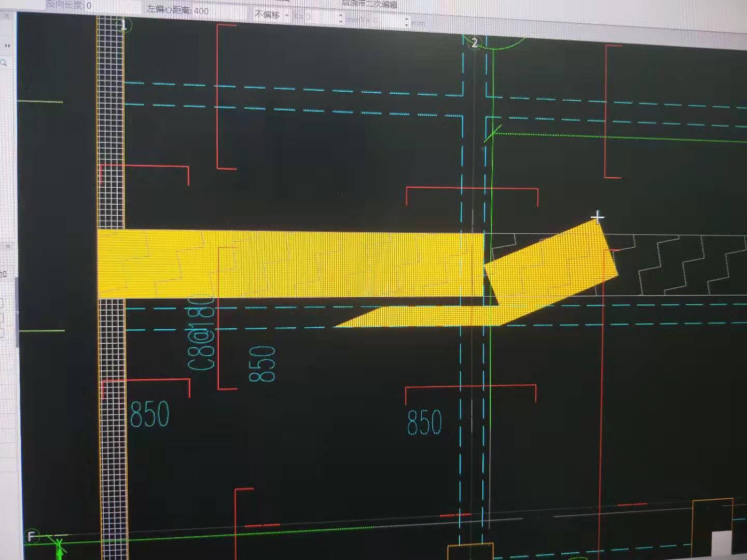747x560 pixels.
Task: Select the 850 label near axis 1
Action: coord(149,414)
